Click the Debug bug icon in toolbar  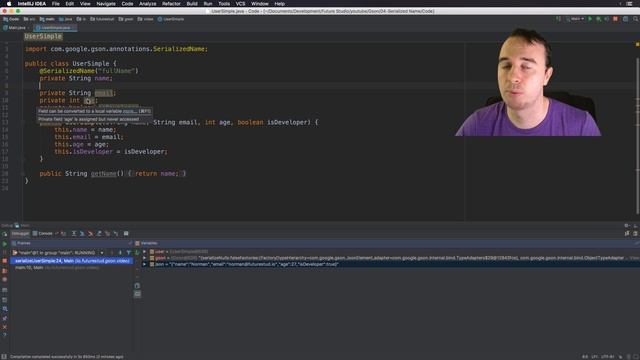(x=598, y=19)
